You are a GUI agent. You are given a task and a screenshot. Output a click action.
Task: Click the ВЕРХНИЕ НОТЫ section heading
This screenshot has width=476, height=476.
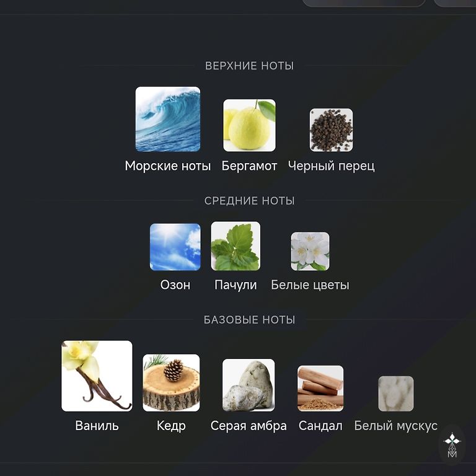249,66
